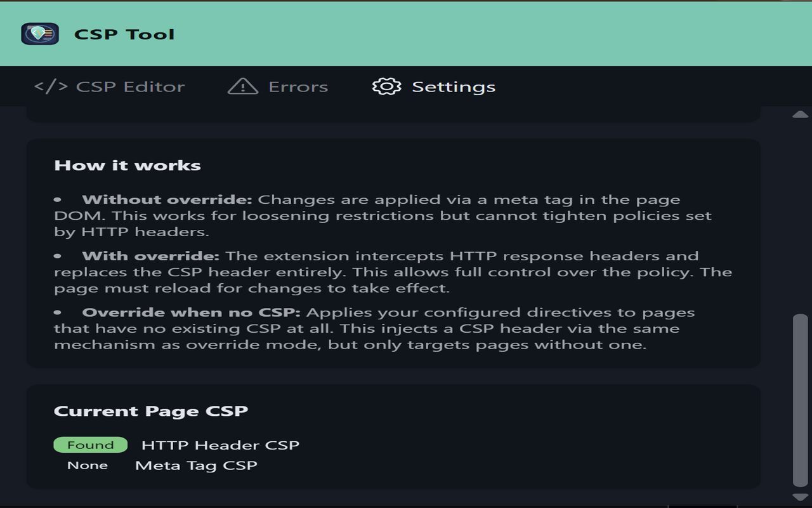The height and width of the screenshot is (508, 812).
Task: Click the Current Page CSP heading
Action: (x=152, y=410)
